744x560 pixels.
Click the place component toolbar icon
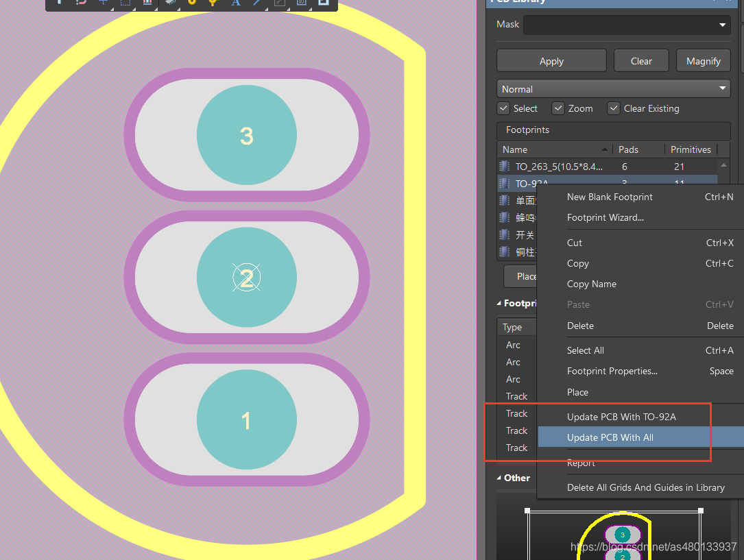point(171,3)
